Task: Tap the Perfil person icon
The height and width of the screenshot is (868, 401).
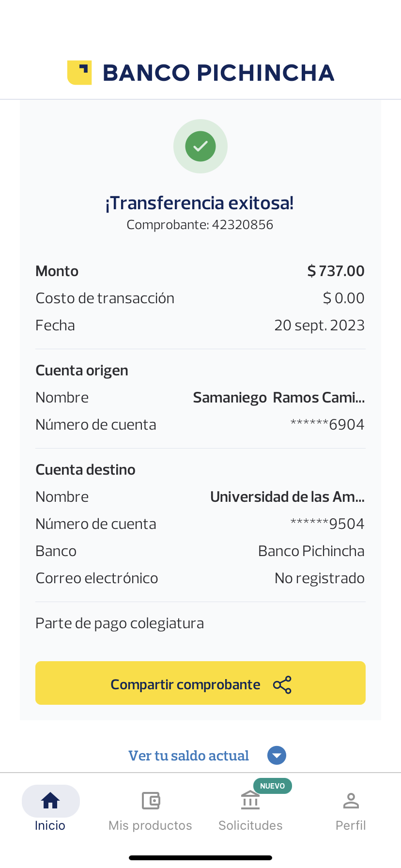Action: pos(351,801)
